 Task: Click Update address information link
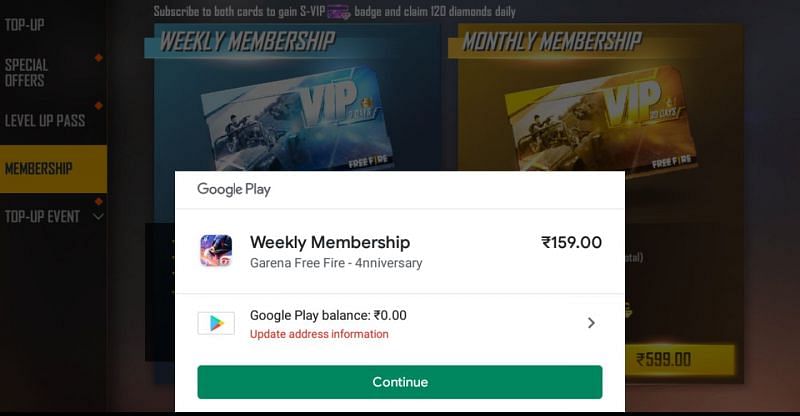pyautogui.click(x=319, y=334)
